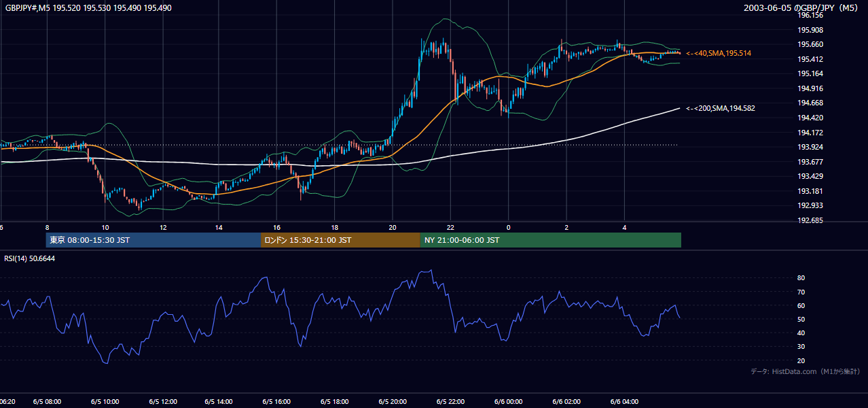This screenshot has width=868, height=408.
Task: Click the RSI 50 level label
Action: 801,319
